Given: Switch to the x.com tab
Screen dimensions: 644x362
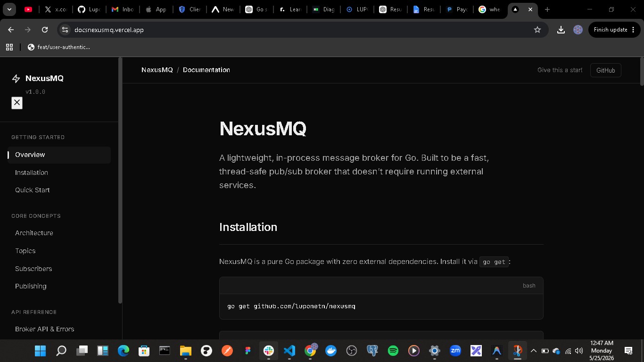Looking at the screenshot, I should [x=56, y=9].
